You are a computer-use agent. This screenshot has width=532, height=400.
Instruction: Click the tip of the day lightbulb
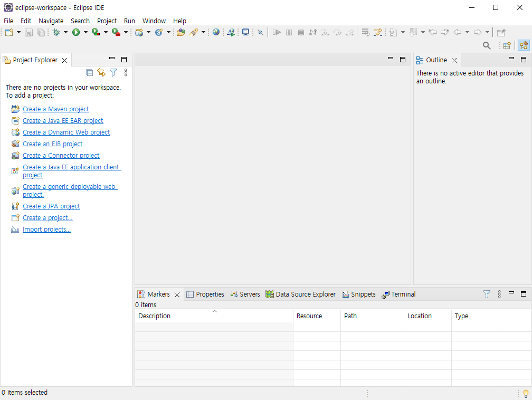pyautogui.click(x=526, y=394)
